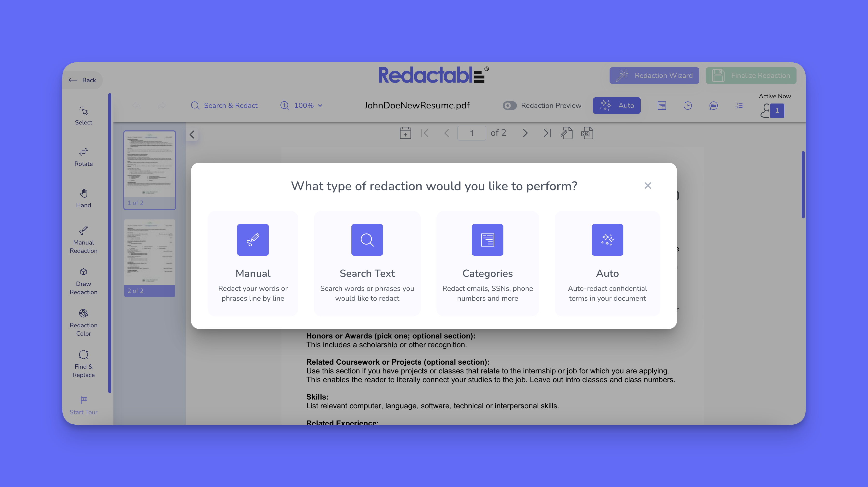Select the page 2 of 2 thumbnail

point(150,258)
